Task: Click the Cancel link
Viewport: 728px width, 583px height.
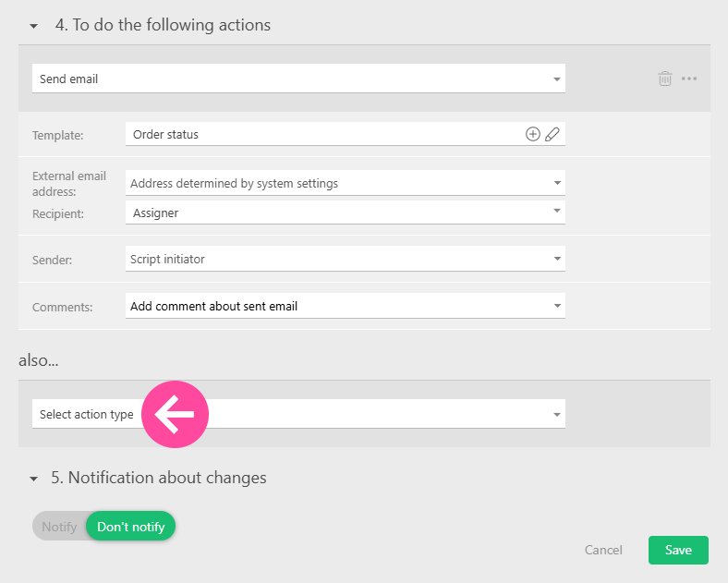Action: tap(603, 550)
